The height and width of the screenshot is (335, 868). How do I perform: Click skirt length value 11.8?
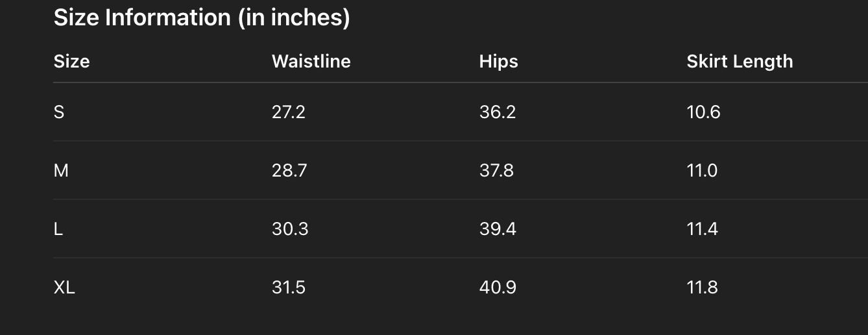(x=702, y=288)
